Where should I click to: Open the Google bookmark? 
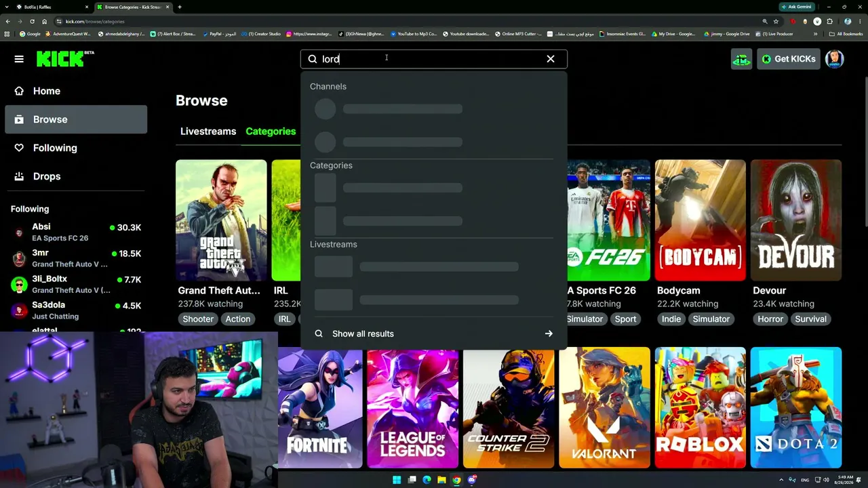31,34
